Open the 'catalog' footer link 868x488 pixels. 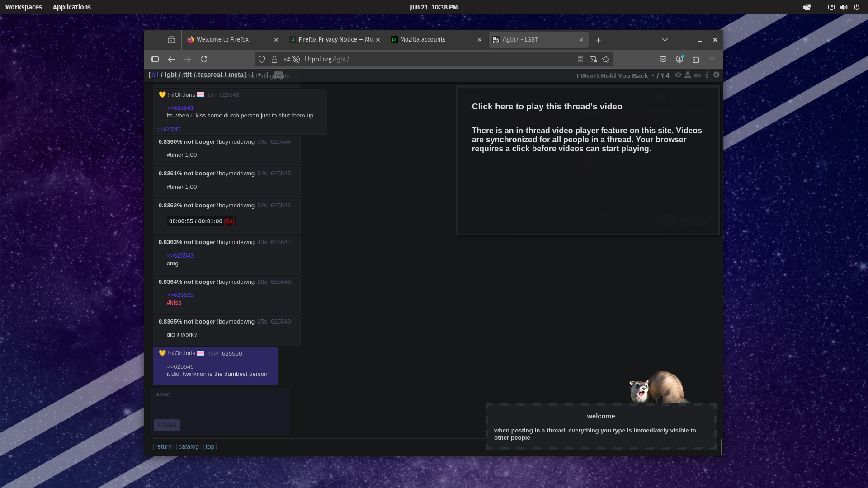point(189,447)
